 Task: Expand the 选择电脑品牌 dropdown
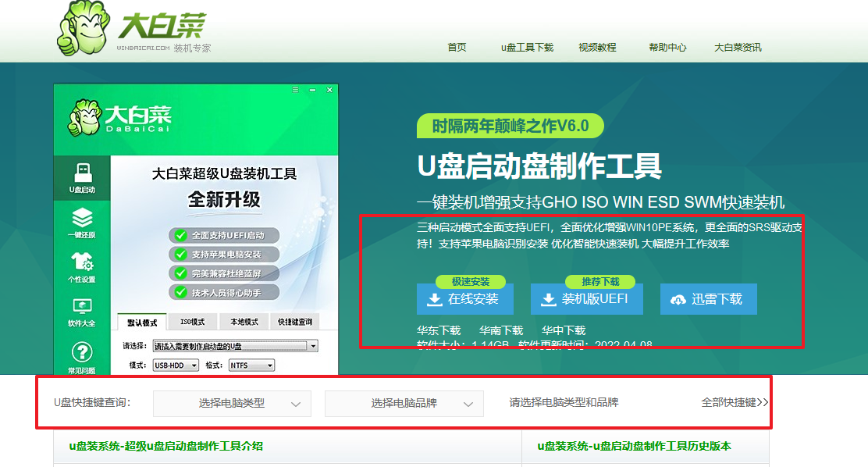pos(404,403)
